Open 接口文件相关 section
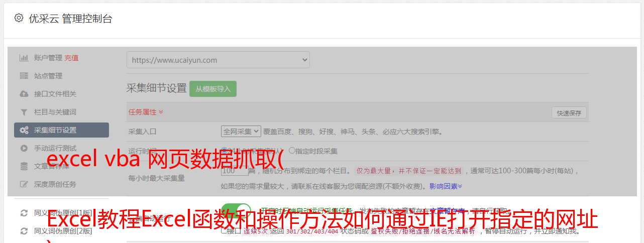Viewport: 644px width, 243px height. pos(55,94)
